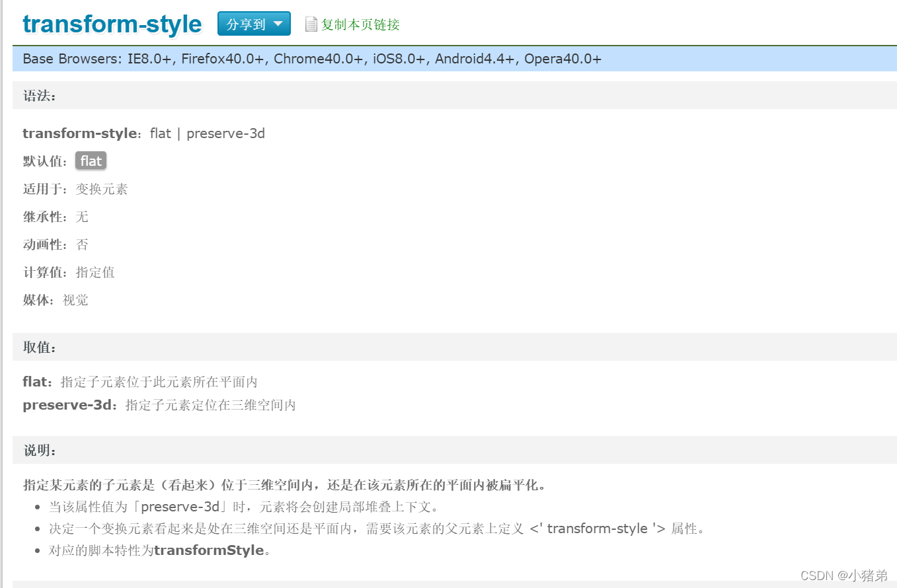Click the <' transform-style '> property reference
The image size is (897, 588).
(x=598, y=529)
